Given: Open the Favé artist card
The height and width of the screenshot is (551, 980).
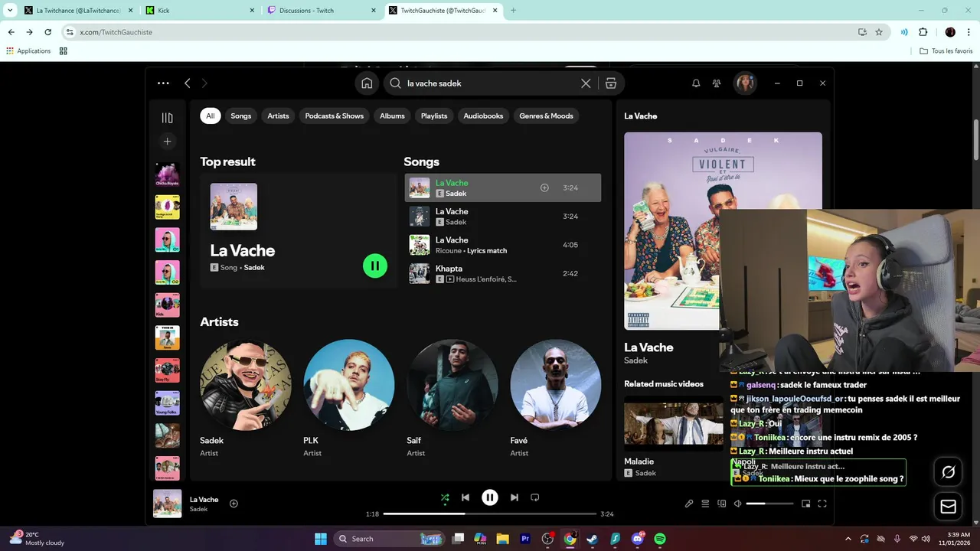Looking at the screenshot, I should (x=555, y=398).
